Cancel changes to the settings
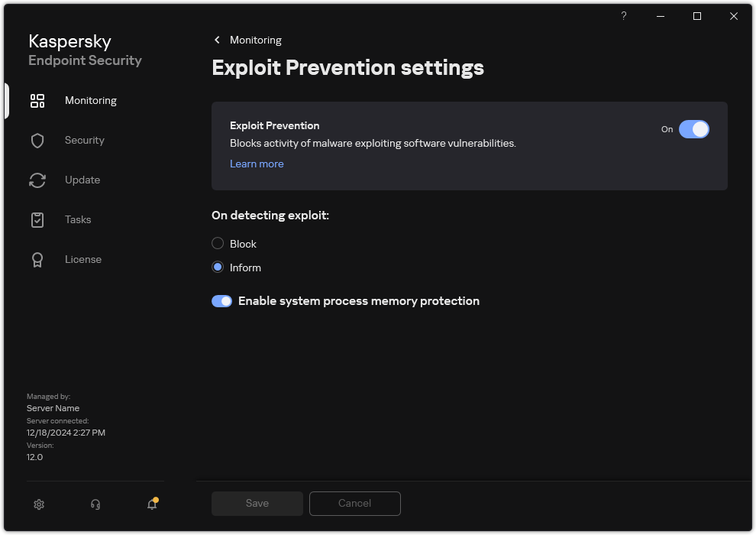The height and width of the screenshot is (535, 756). pyautogui.click(x=354, y=503)
